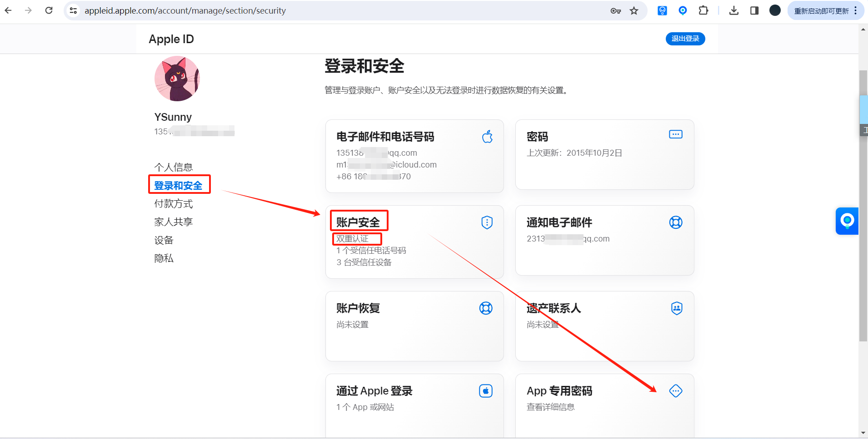Go back to the previous page
This screenshot has width=868, height=439.
(8, 10)
